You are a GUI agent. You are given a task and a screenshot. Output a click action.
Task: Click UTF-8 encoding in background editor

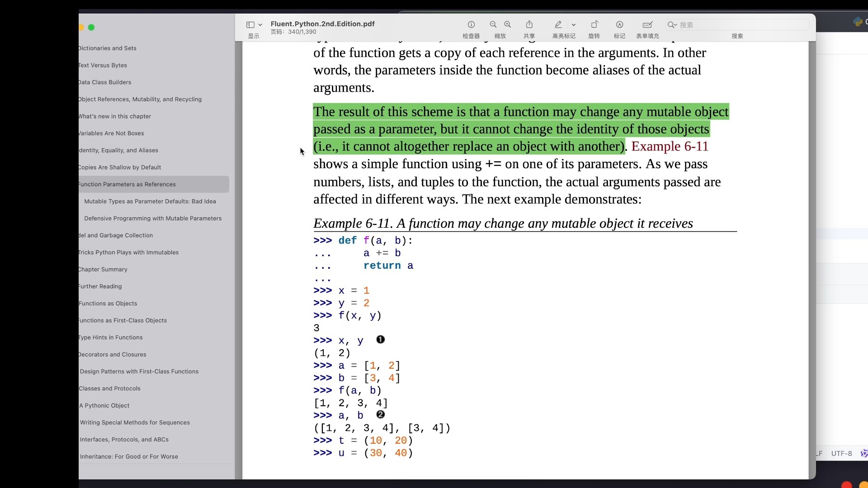(841, 453)
